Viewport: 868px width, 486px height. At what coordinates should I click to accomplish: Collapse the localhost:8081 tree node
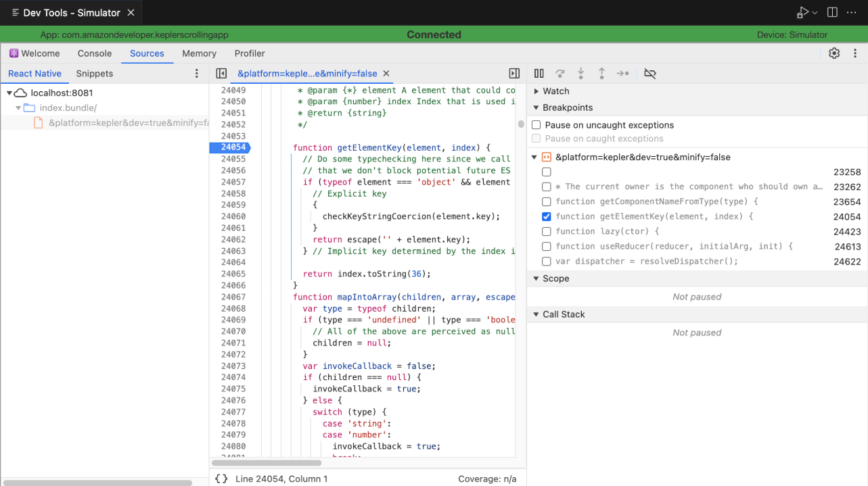pyautogui.click(x=9, y=93)
